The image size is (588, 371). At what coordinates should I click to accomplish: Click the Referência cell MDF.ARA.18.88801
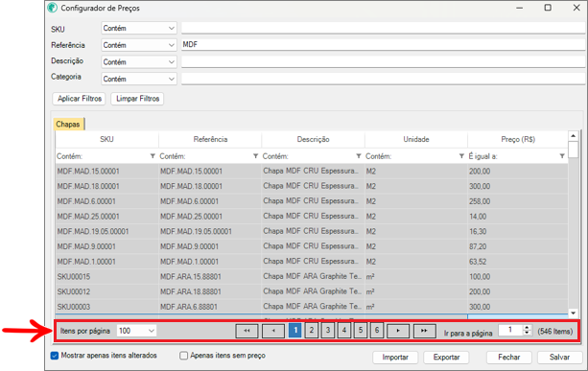[210, 291]
